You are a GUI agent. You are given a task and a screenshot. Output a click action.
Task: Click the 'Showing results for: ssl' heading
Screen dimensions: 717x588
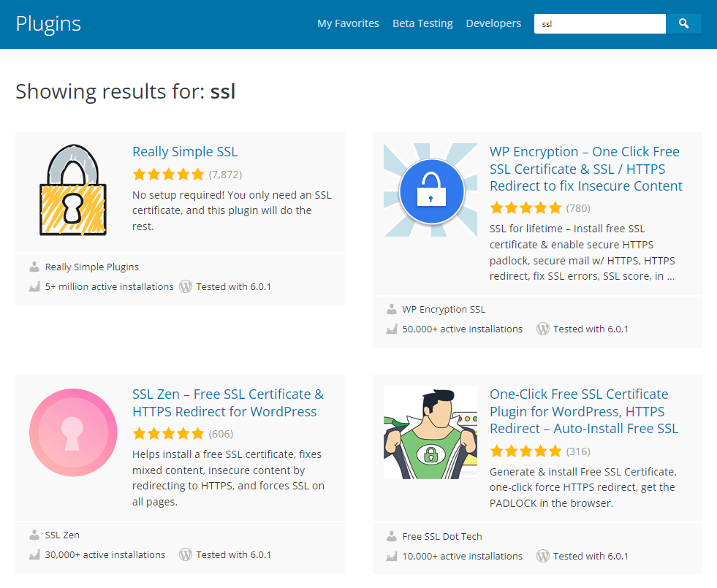126,91
